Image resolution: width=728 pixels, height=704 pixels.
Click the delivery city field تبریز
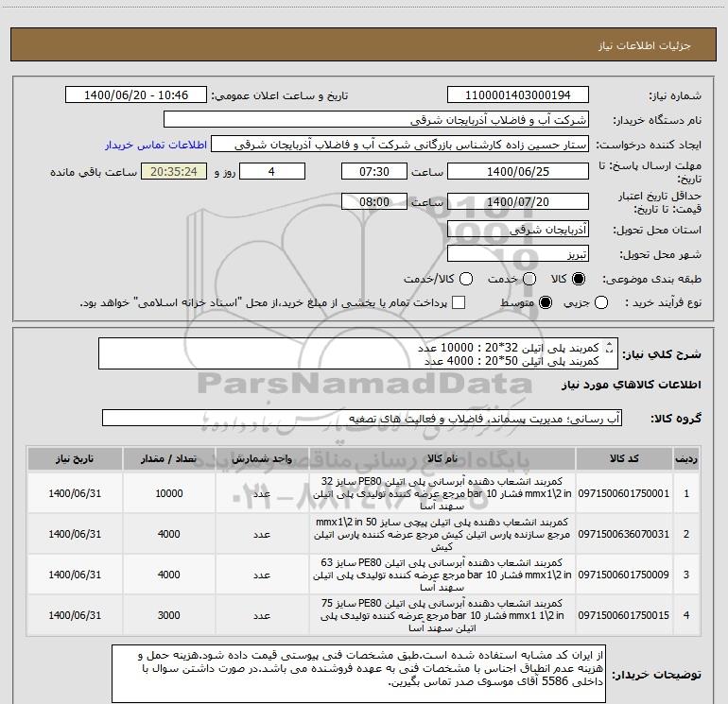(x=518, y=254)
